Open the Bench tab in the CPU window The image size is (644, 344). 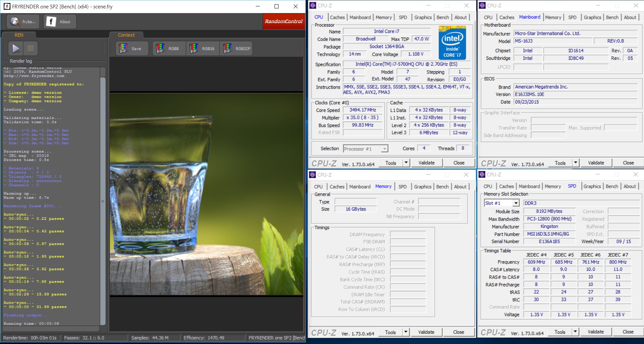coord(443,17)
